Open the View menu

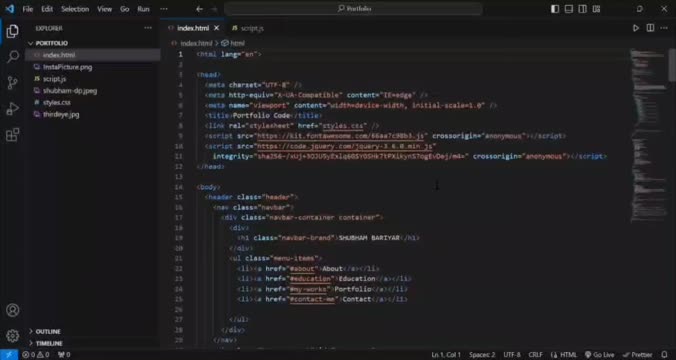(x=104, y=9)
